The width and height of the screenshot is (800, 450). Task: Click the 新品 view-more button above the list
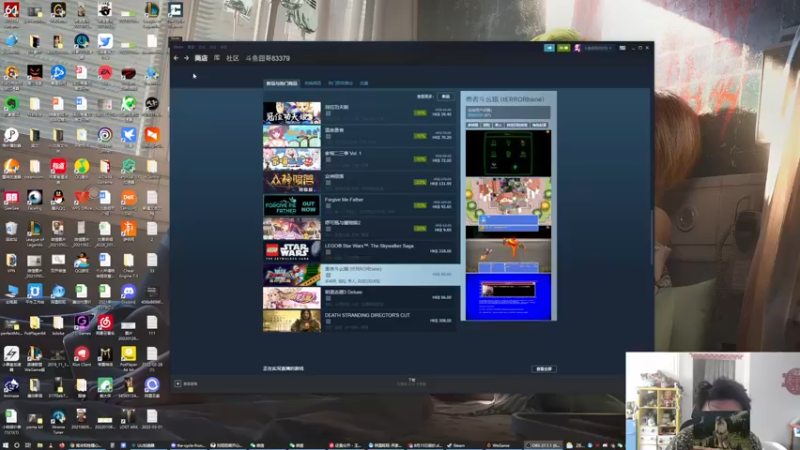446,96
